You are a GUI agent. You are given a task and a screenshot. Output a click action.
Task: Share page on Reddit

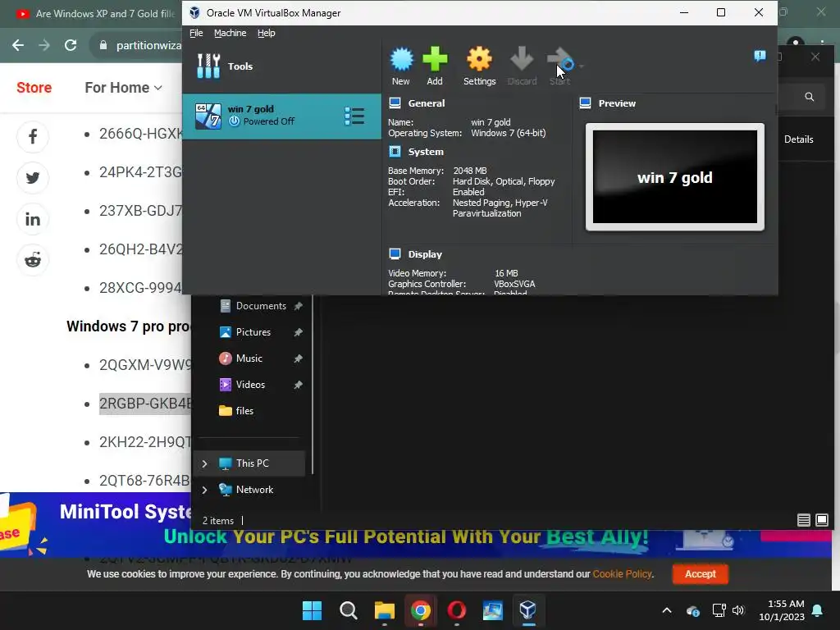(33, 260)
